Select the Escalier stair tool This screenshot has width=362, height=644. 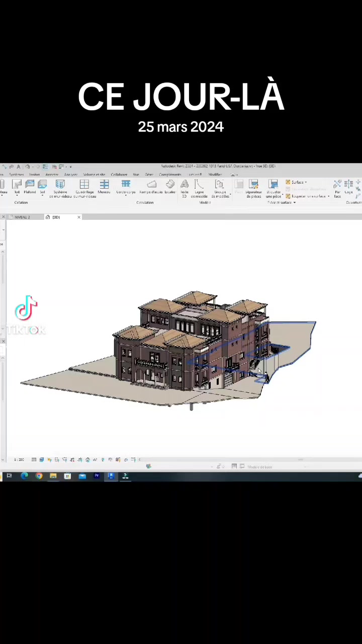(x=170, y=187)
